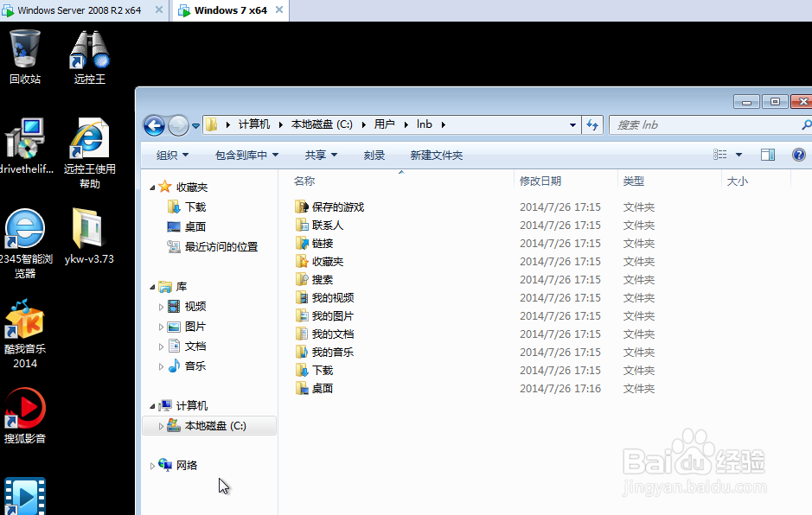Launch 远控王 binoculars desktop shortcut
812x515 pixels.
pyautogui.click(x=90, y=56)
